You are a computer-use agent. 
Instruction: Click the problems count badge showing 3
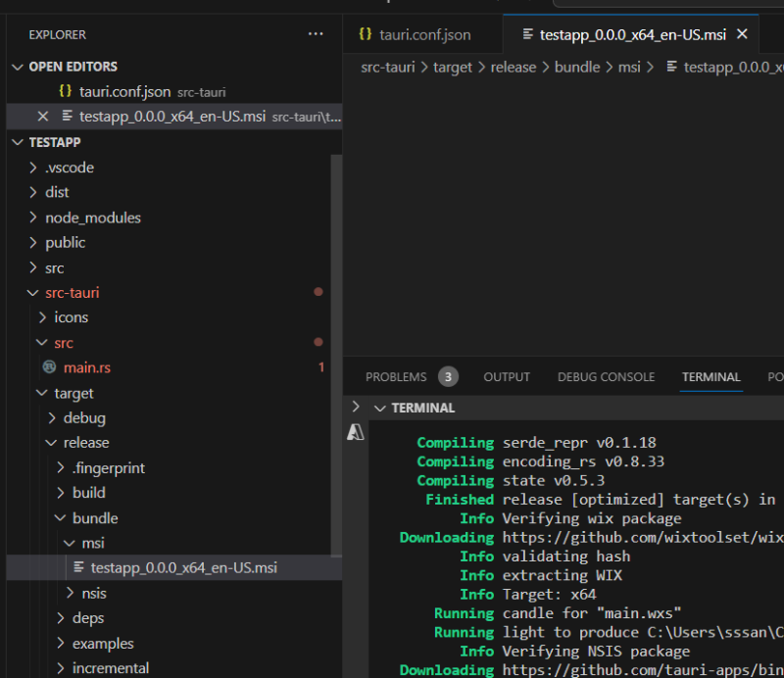coord(448,377)
